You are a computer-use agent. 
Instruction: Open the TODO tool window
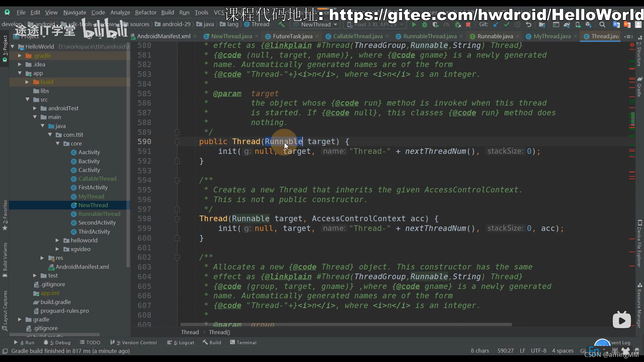click(x=90, y=343)
